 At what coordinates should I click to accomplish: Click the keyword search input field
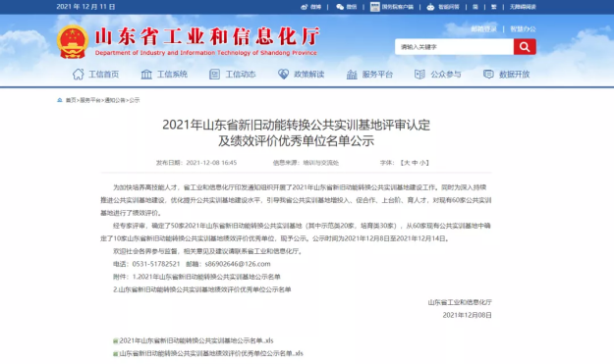(454, 47)
